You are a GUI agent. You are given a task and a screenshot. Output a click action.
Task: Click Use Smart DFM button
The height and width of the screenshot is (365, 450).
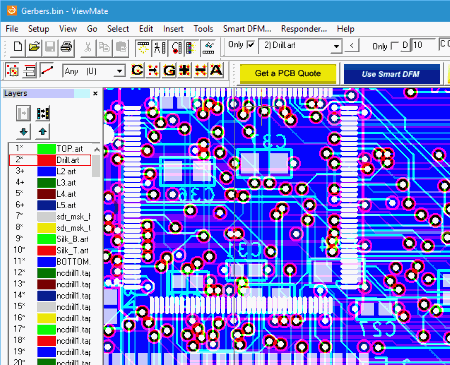(391, 74)
